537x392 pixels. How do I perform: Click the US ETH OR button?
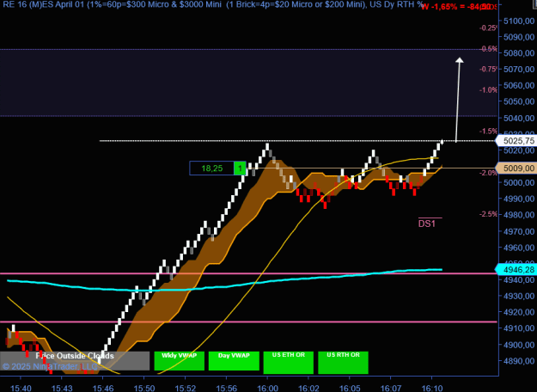click(289, 363)
